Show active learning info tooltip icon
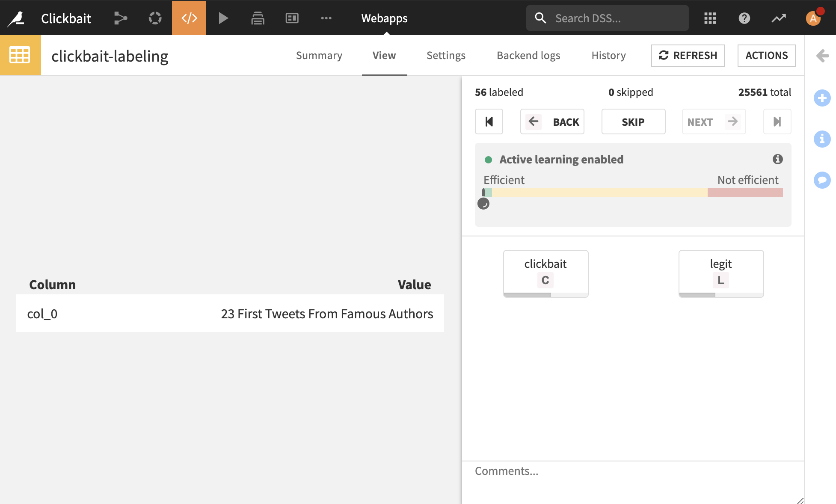The image size is (836, 504). (x=777, y=159)
